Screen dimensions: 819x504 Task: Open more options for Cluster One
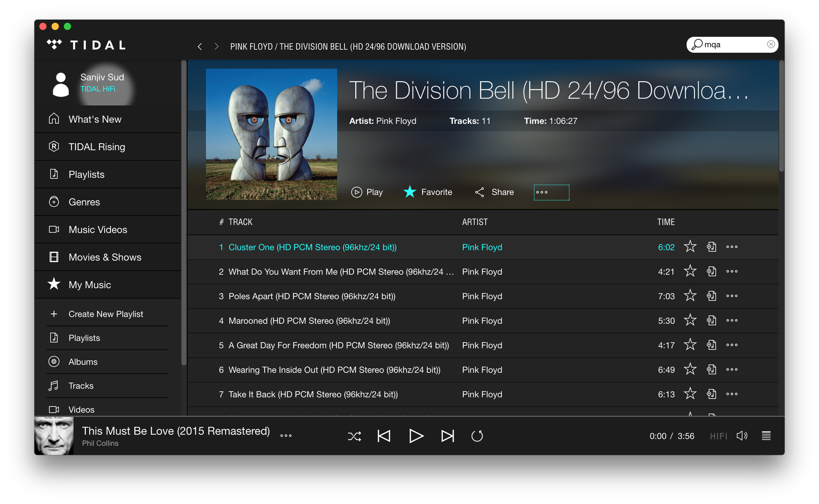tap(732, 247)
